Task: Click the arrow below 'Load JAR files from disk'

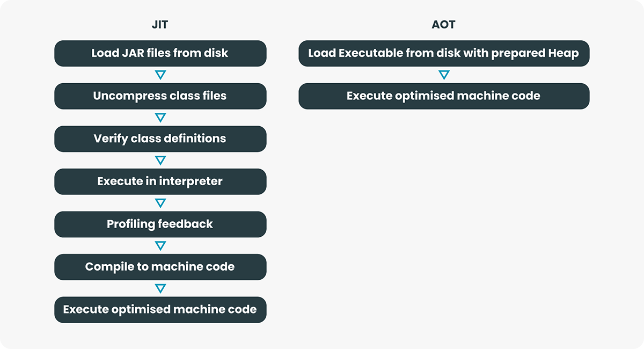Action: (x=160, y=75)
